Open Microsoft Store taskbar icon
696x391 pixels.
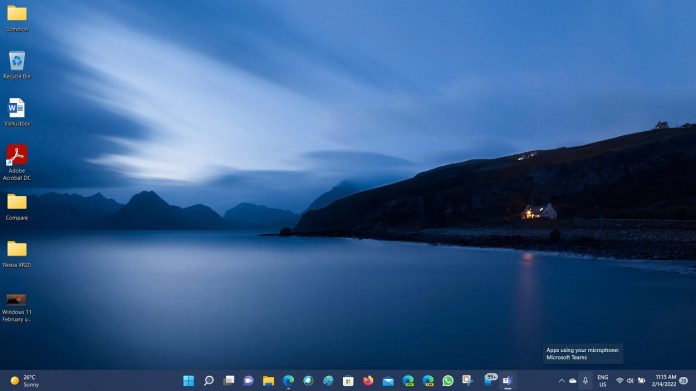(348, 380)
